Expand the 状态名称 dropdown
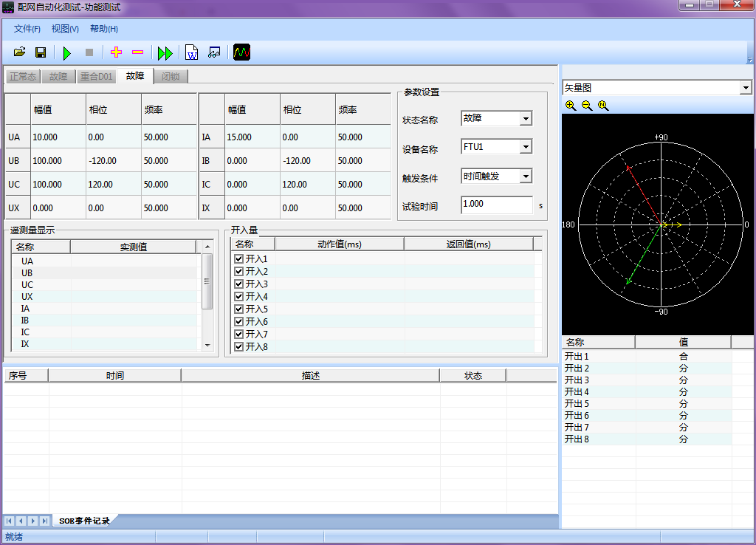 pyautogui.click(x=526, y=119)
